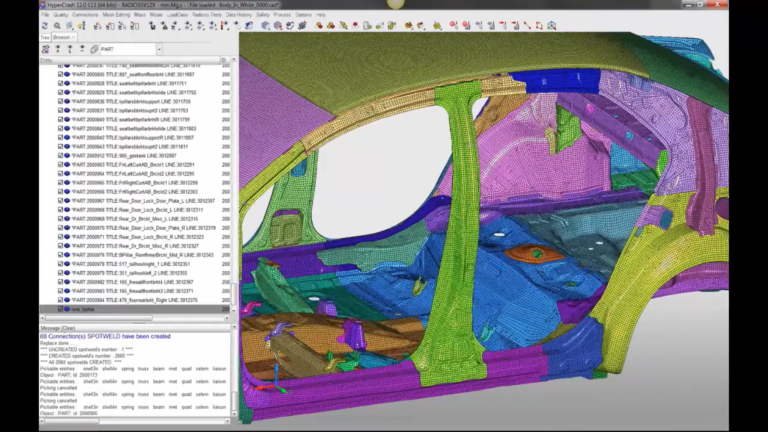The height and width of the screenshot is (432, 768).
Task: Toggle checkbox of PART 2000963 FrtLeftCurtAB_Brckt1
Action: pyautogui.click(x=60, y=165)
